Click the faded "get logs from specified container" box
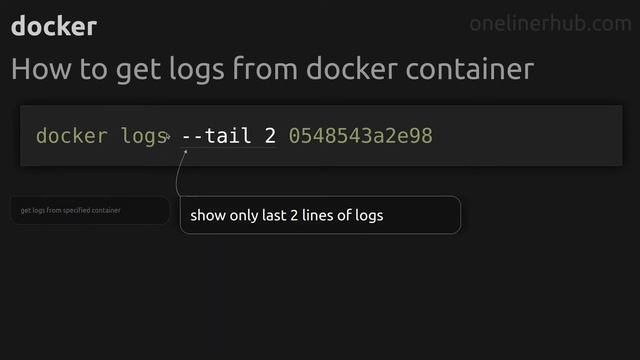The width and height of the screenshot is (640, 360). (90, 210)
